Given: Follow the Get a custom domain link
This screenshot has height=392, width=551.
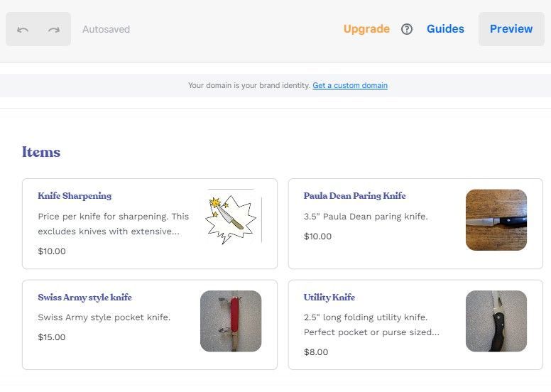Looking at the screenshot, I should [x=350, y=85].
